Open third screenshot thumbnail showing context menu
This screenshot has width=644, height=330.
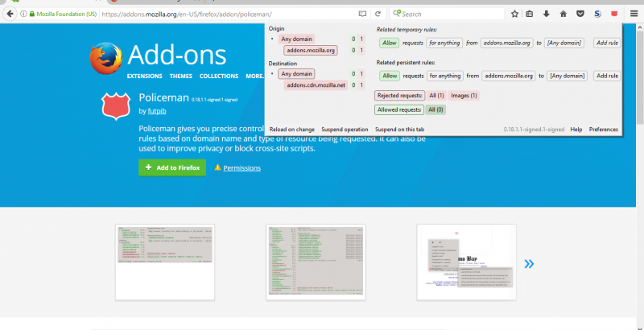point(467,262)
